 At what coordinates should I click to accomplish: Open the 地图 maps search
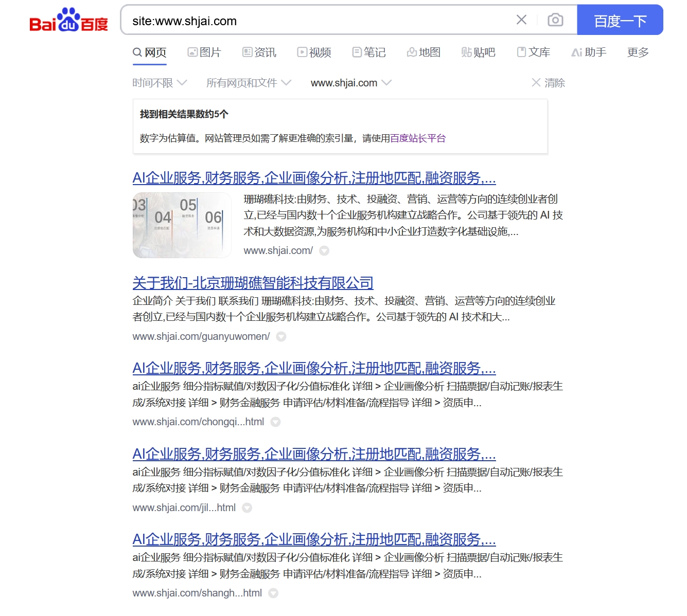tap(424, 52)
